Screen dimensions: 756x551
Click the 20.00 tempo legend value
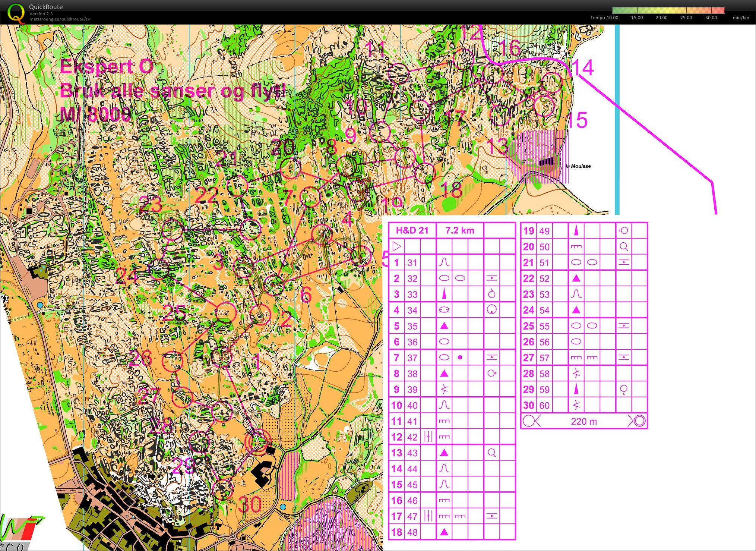pyautogui.click(x=661, y=18)
